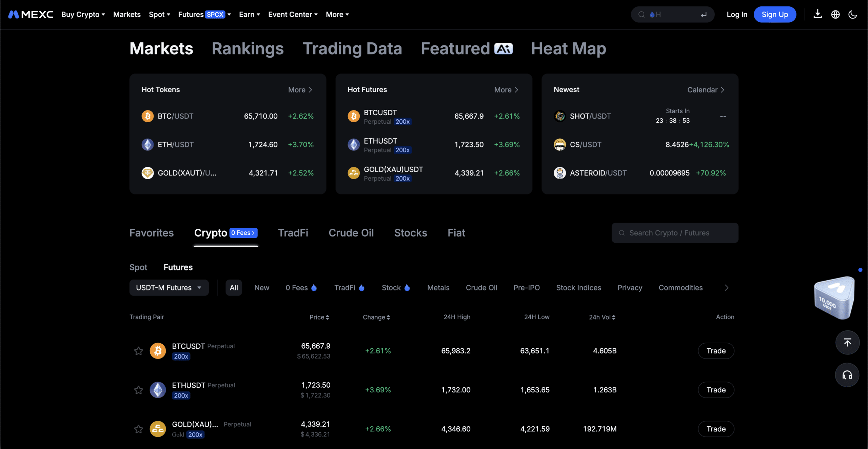Image resolution: width=868 pixels, height=449 pixels.
Task: Click the enter arrow in header search
Action: pos(704,15)
